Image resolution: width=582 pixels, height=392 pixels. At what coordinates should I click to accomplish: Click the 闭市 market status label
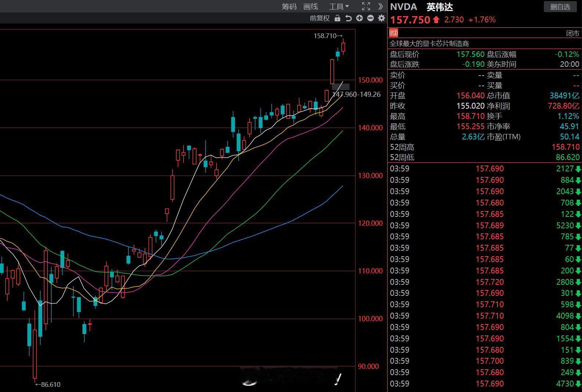click(x=573, y=33)
